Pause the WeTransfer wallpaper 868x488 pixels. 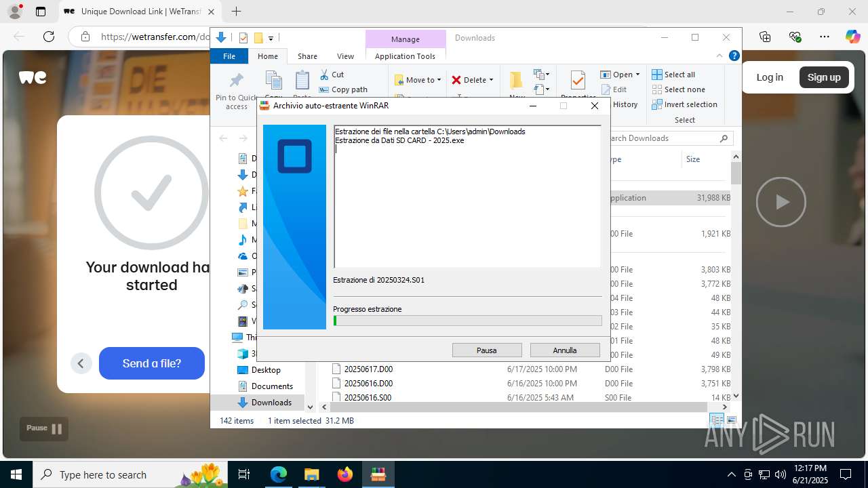coord(44,428)
